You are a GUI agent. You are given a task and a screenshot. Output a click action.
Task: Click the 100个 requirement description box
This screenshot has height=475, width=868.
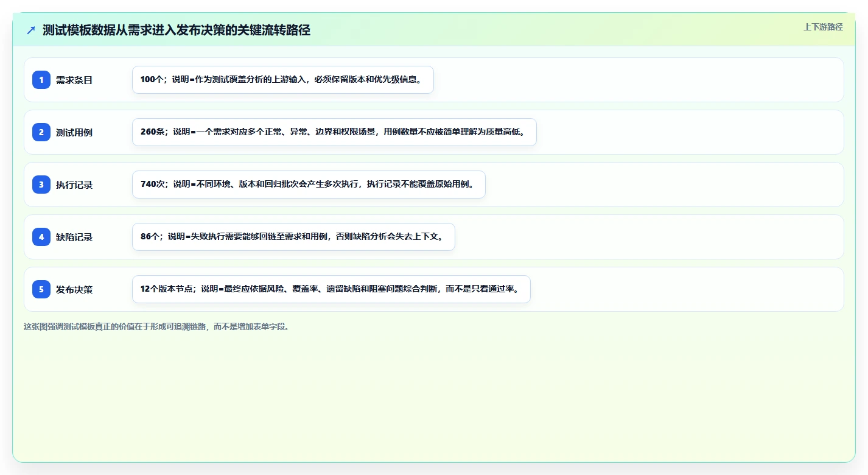pos(283,80)
